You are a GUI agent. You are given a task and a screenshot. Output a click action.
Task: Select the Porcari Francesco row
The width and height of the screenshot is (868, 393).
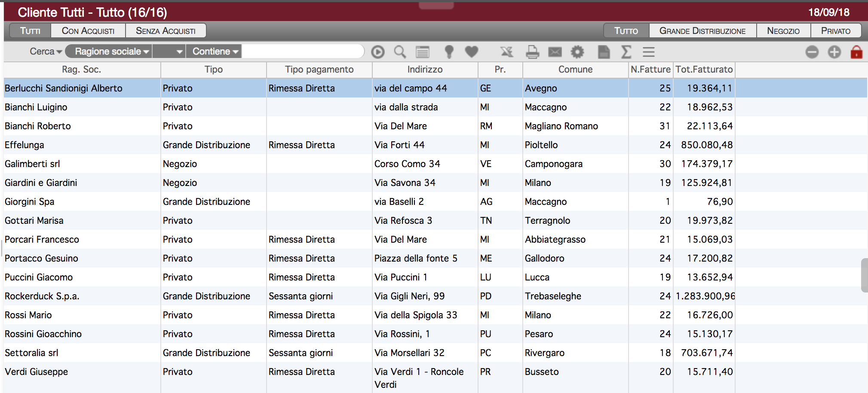coord(436,239)
